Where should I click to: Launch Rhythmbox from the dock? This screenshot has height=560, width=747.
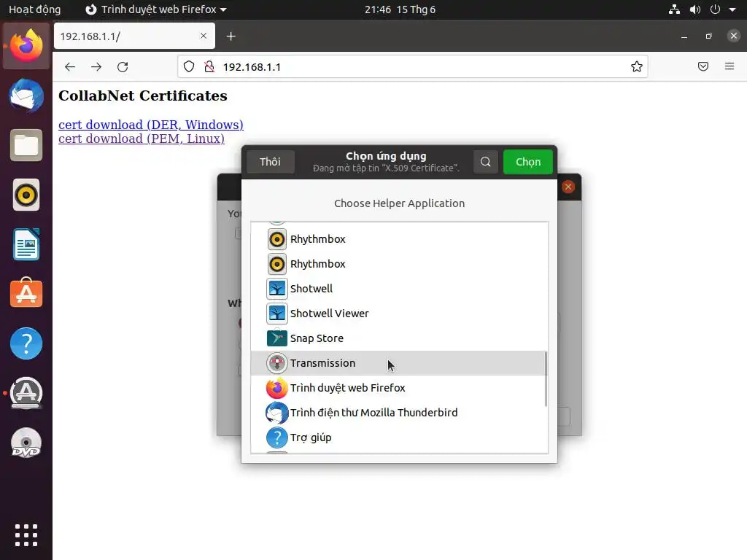coord(26,195)
